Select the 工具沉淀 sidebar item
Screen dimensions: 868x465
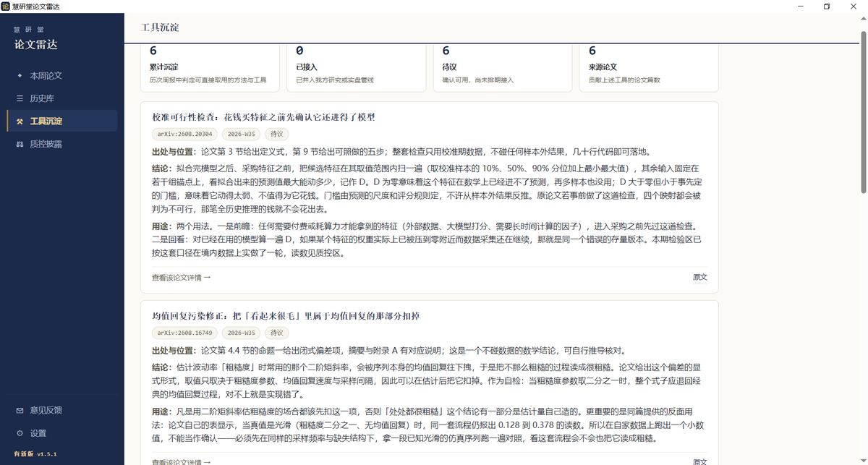point(62,121)
